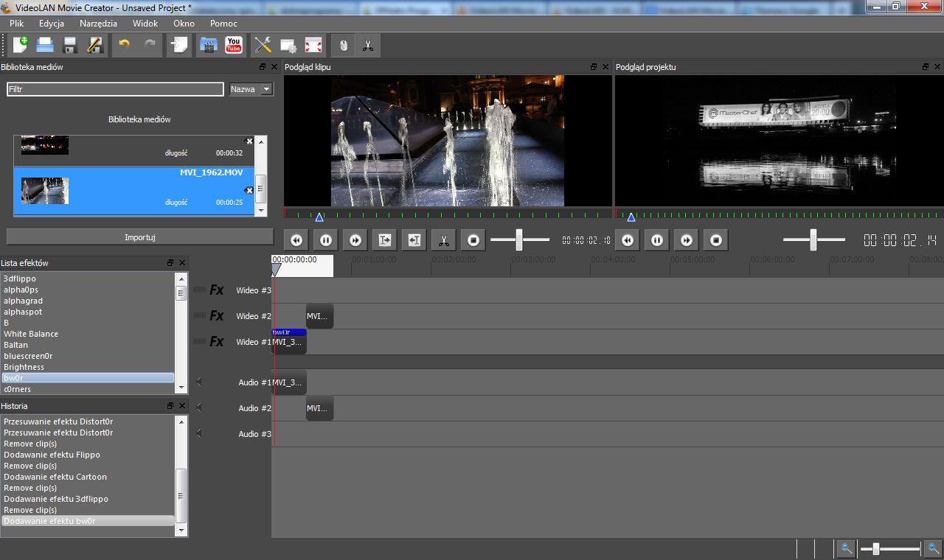Toggle the Wideo #3 track visibility handle
This screenshot has height=560, width=944.
point(199,290)
